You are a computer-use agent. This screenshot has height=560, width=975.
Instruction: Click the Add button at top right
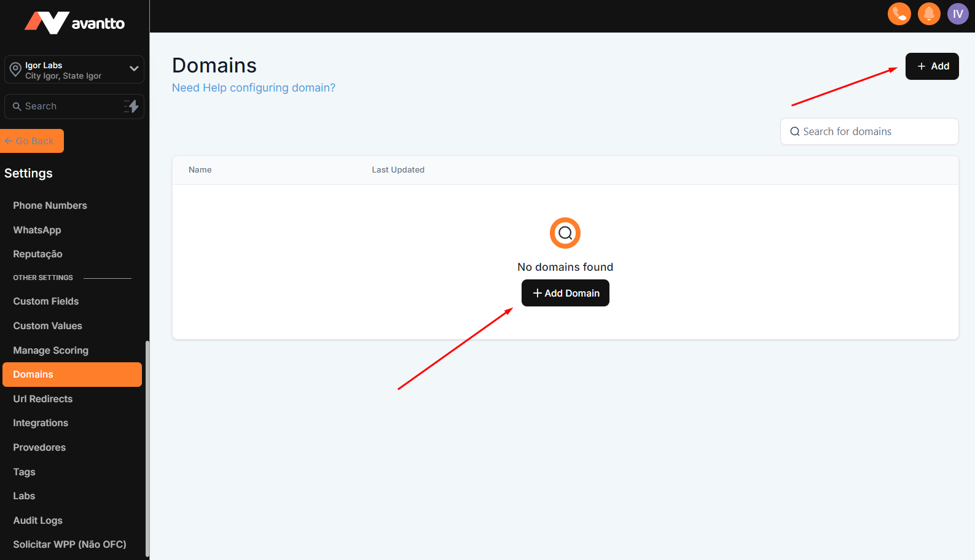[931, 66]
